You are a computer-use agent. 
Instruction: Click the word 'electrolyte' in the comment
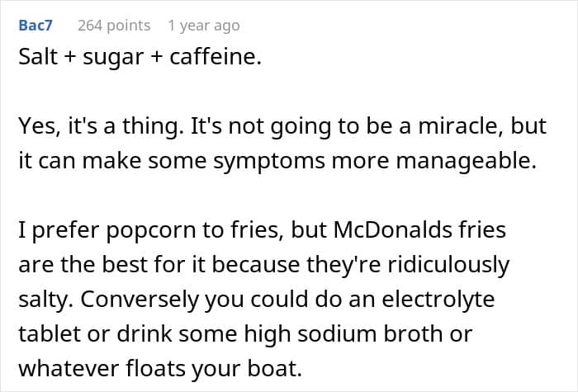pyautogui.click(x=438, y=300)
